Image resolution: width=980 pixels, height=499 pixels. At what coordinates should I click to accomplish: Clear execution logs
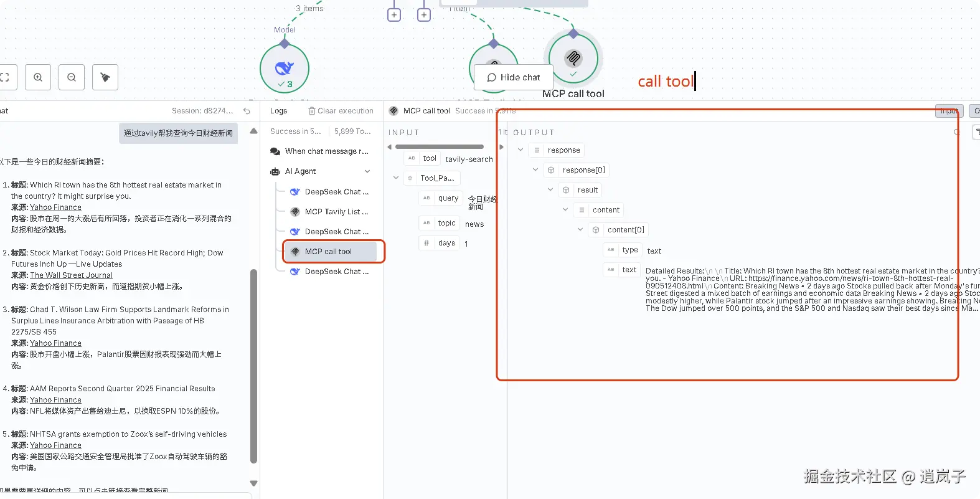point(341,111)
